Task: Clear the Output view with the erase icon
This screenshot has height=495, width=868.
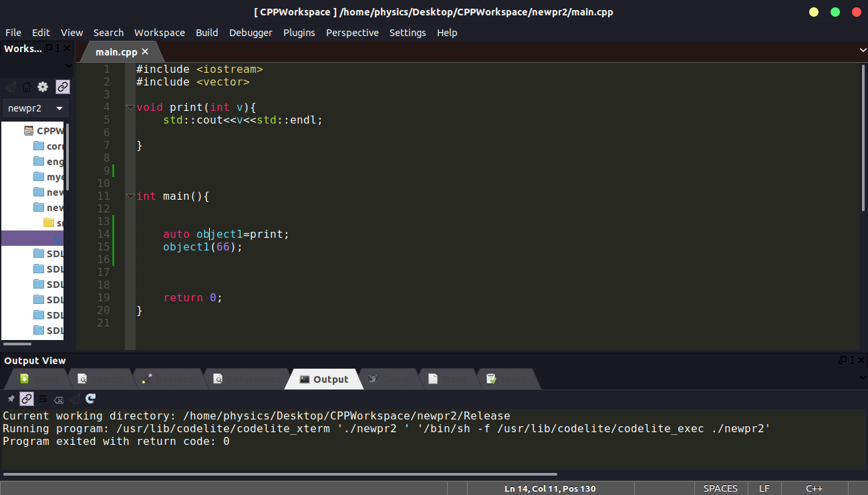Action: tap(58, 399)
